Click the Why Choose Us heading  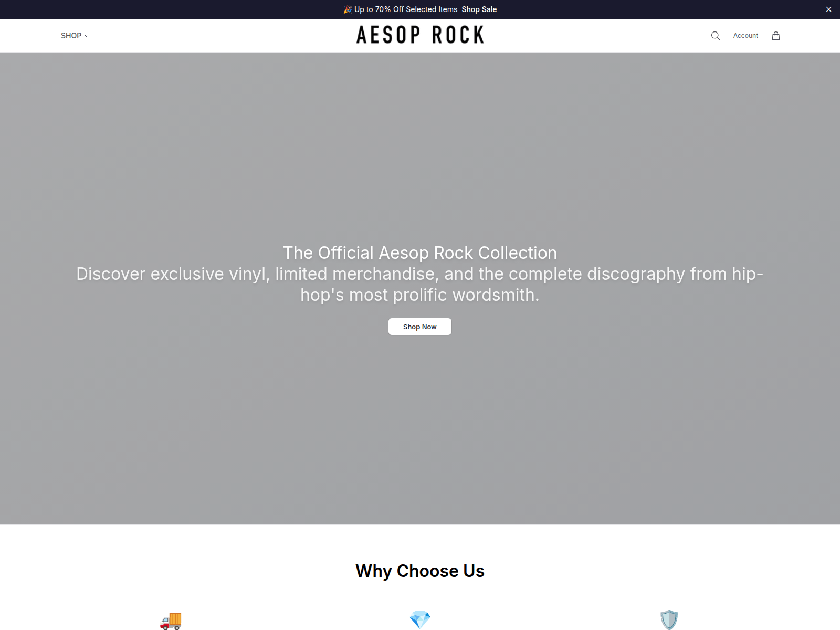pyautogui.click(x=420, y=571)
